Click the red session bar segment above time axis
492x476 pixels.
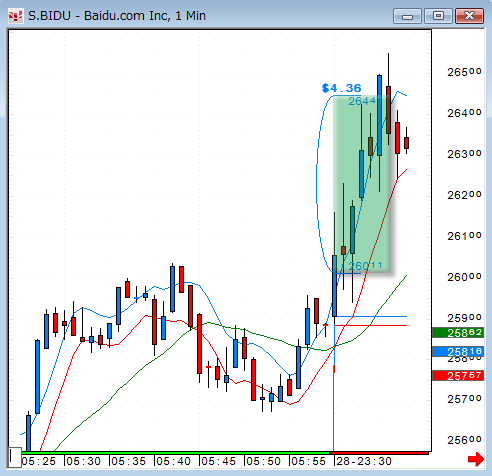coord(379,453)
